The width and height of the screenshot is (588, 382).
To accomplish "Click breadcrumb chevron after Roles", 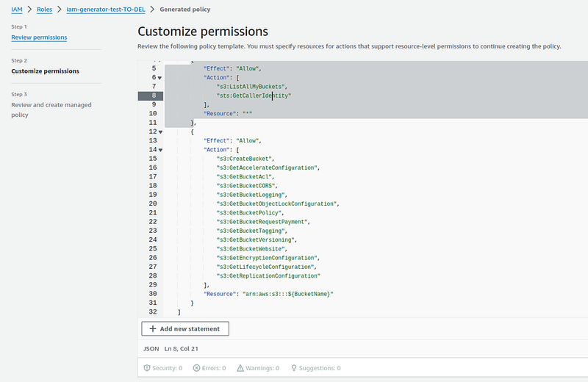I will click(60, 9).
